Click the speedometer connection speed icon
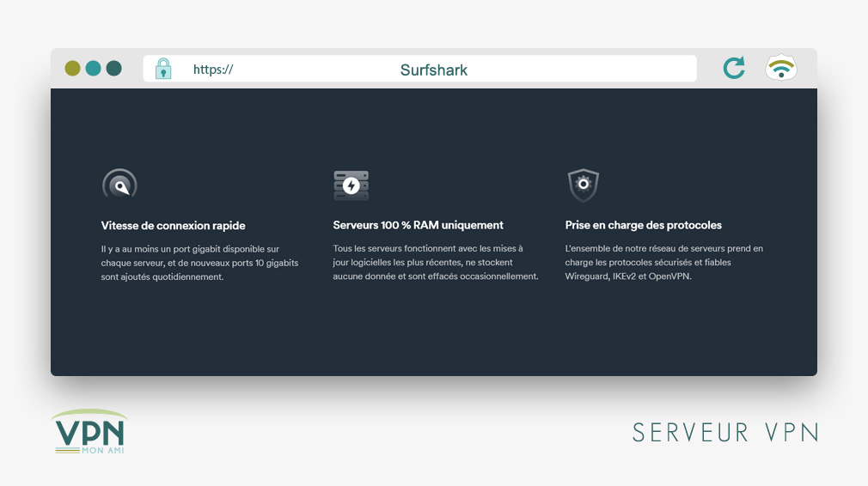868x486 pixels. (119, 185)
